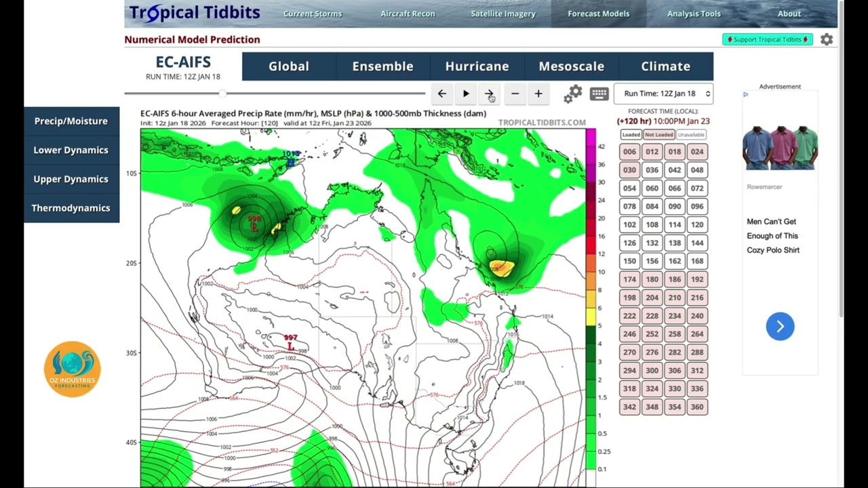Select forecast hour 006
The image size is (868, 488).
(x=629, y=152)
